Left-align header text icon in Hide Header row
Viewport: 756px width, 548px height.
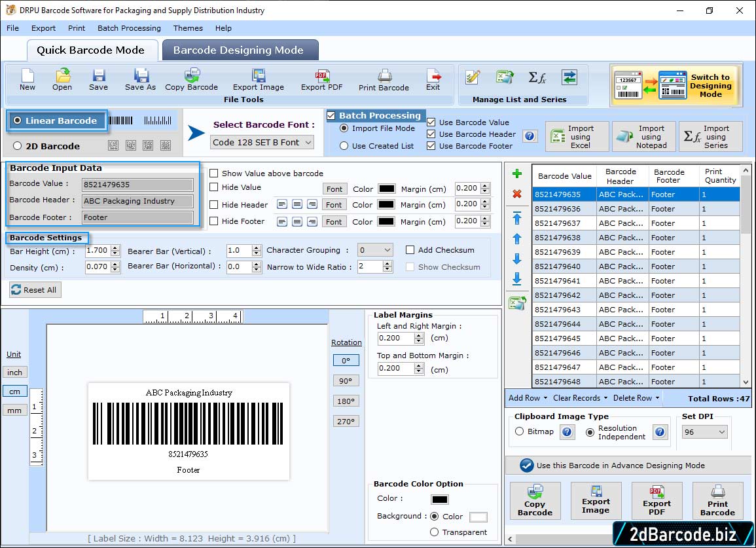pyautogui.click(x=282, y=204)
